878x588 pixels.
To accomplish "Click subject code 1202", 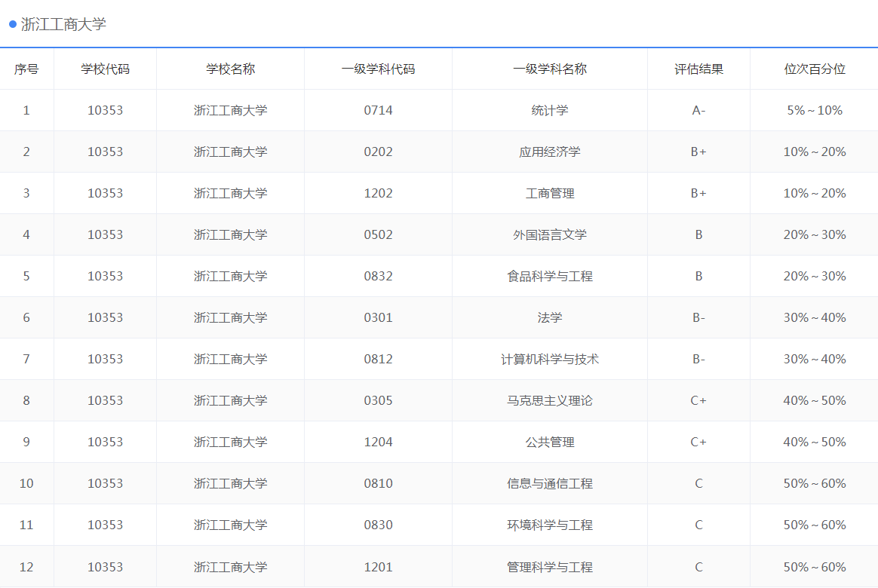I will click(x=379, y=193).
